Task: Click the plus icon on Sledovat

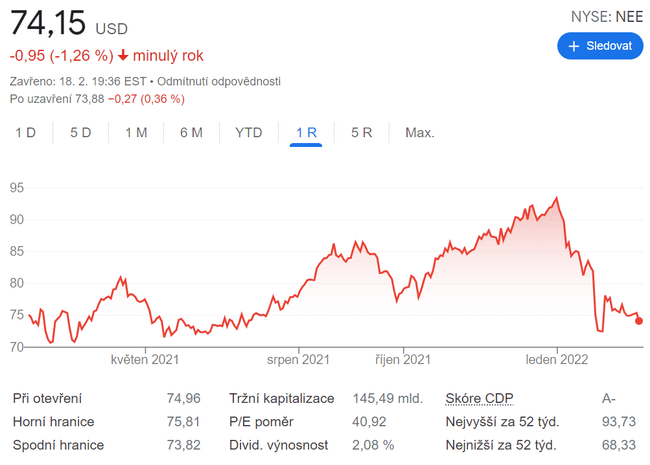Action: 574,46
